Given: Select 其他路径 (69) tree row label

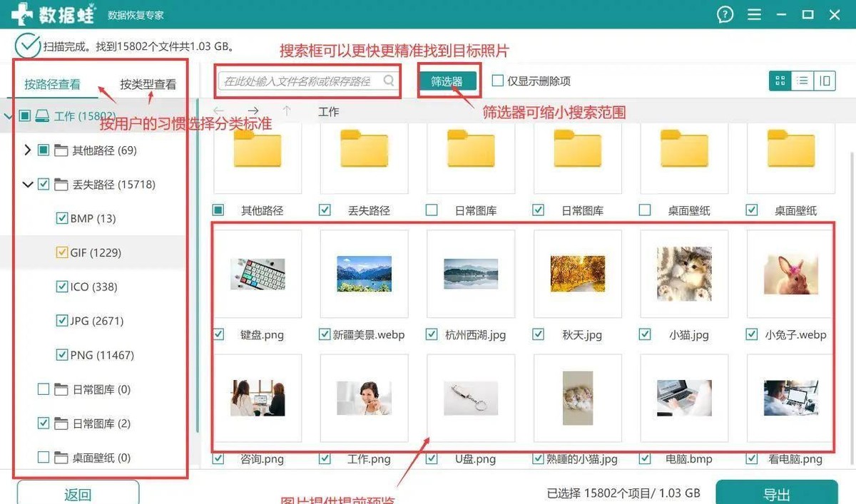Looking at the screenshot, I should pyautogui.click(x=104, y=150).
